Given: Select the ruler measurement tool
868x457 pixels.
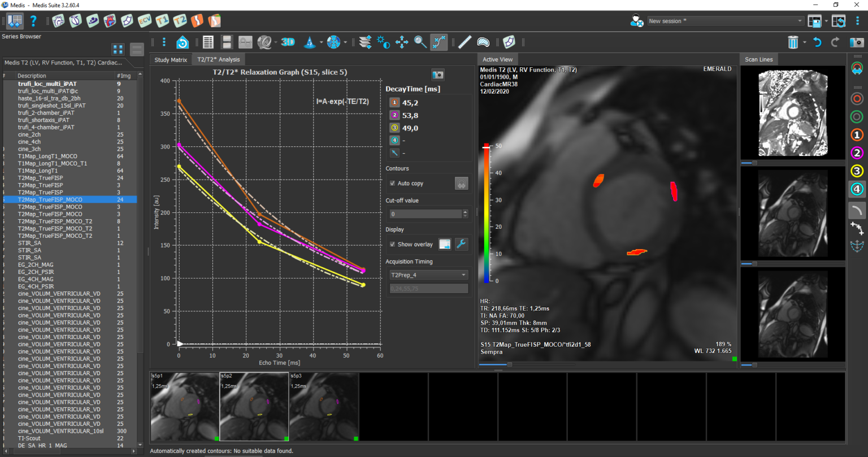Looking at the screenshot, I should click(465, 42).
